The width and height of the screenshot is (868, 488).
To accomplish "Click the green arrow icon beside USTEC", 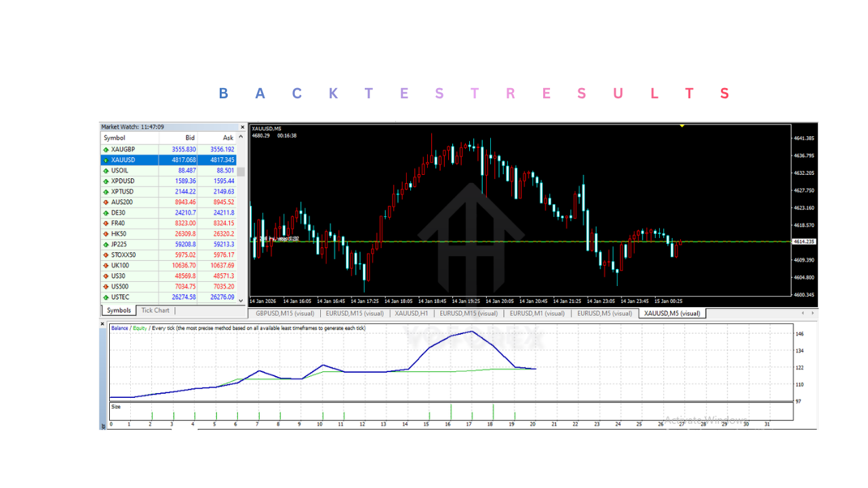I will click(106, 297).
